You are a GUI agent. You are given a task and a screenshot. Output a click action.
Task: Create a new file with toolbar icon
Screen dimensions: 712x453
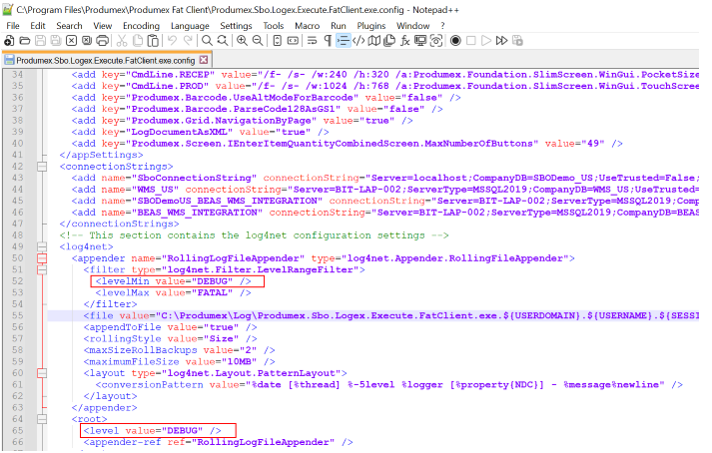tap(9, 41)
